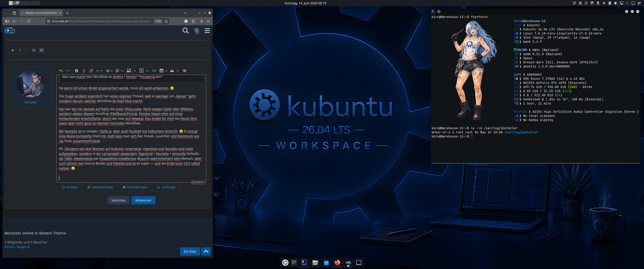
Task: Click the Kirutin avatar image beside the editor
Action: [x=31, y=84]
